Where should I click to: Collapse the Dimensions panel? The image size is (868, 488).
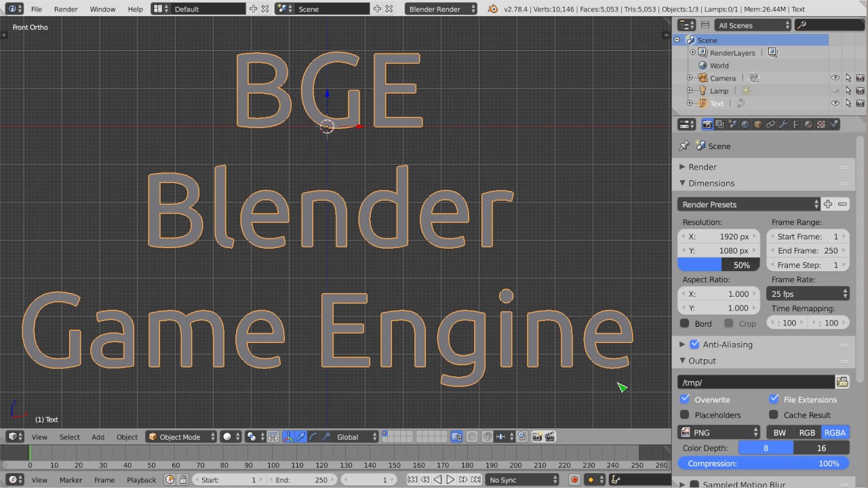point(683,183)
